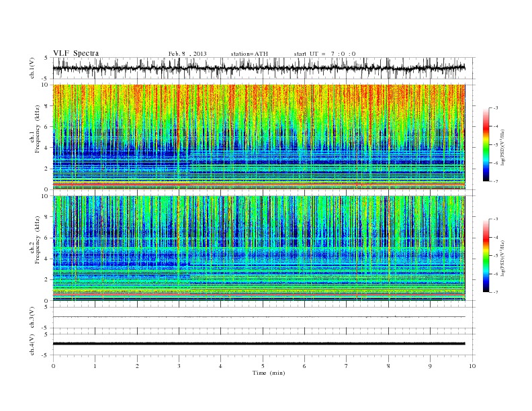Click the "-3" tick on ch.1 colorbar

(x=496, y=108)
